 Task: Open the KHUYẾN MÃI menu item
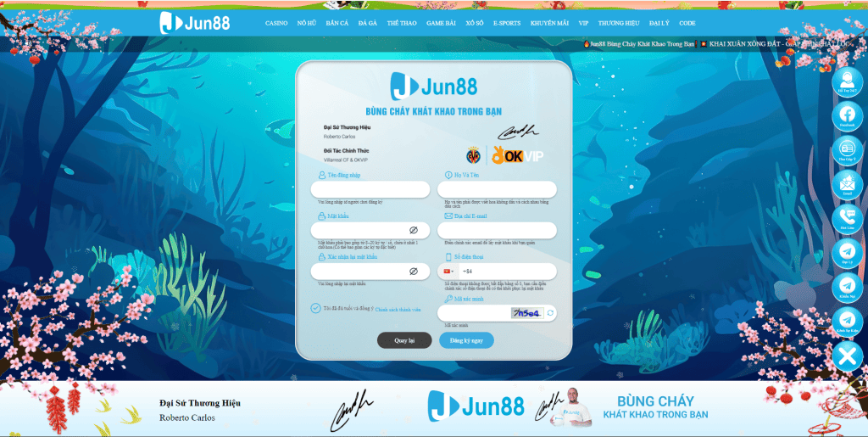point(549,24)
